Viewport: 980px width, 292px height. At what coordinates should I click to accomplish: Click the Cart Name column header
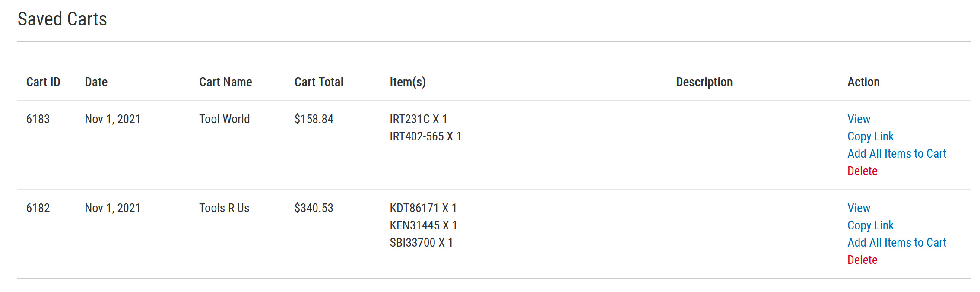point(225,82)
